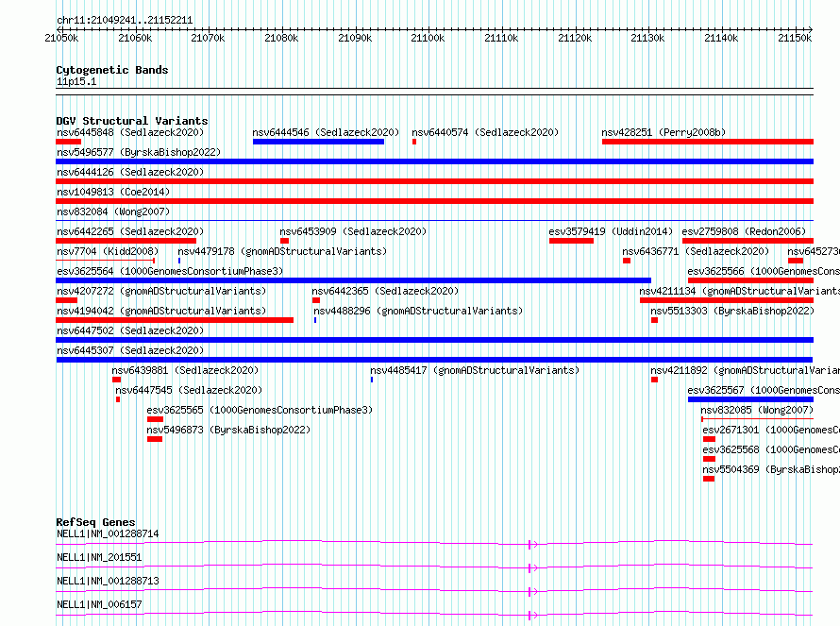Click the exon marker on NELL1|NM_001288714
840x626 pixels.
click(529, 545)
